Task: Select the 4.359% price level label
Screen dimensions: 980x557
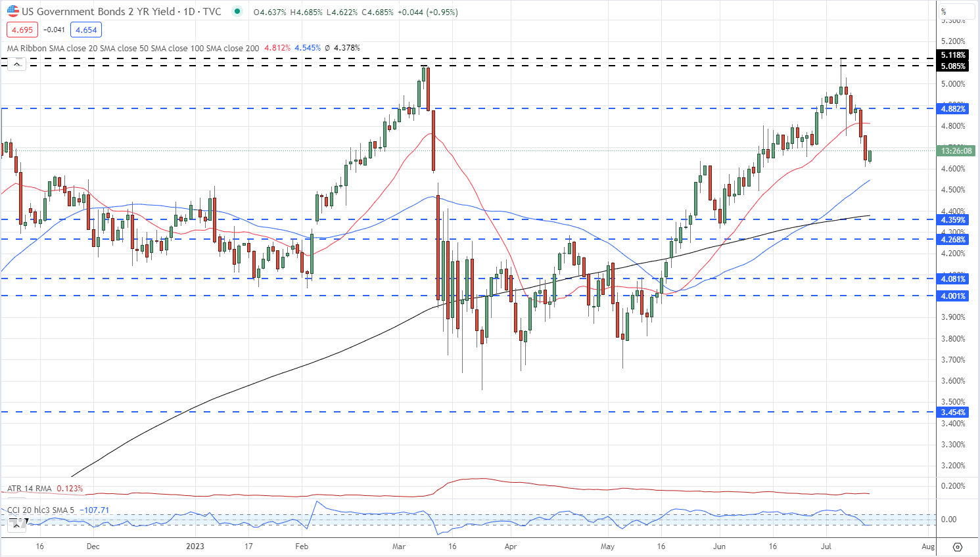Action: pyautogui.click(x=953, y=220)
